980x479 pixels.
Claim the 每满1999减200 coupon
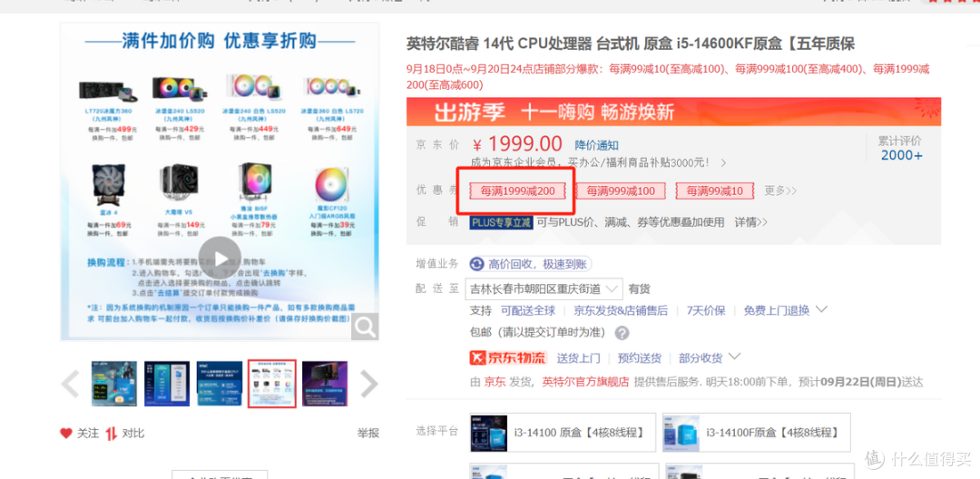517,191
